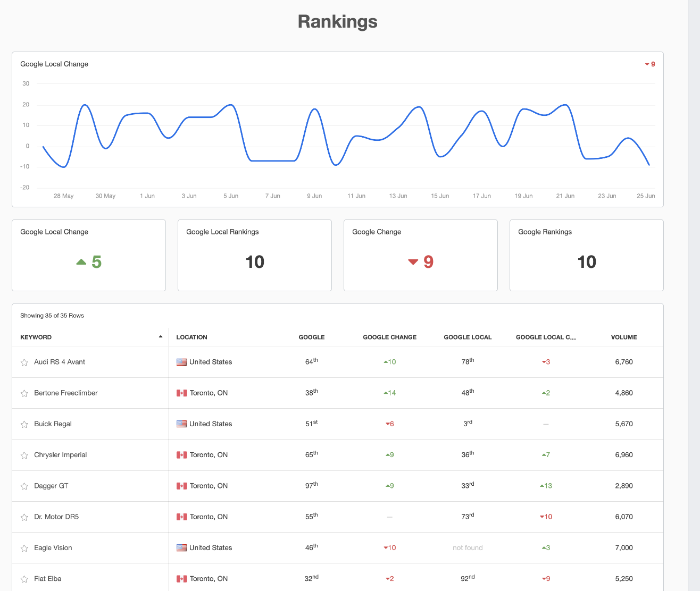Click the 'not found' cell in the Eagle Vision row
Image resolution: width=700 pixels, height=591 pixels.
tap(468, 547)
